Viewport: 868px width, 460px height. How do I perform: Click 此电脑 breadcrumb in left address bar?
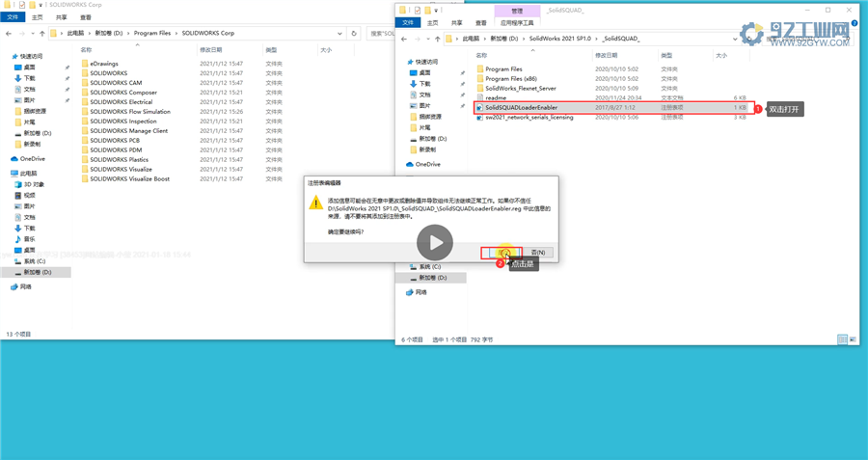point(75,33)
